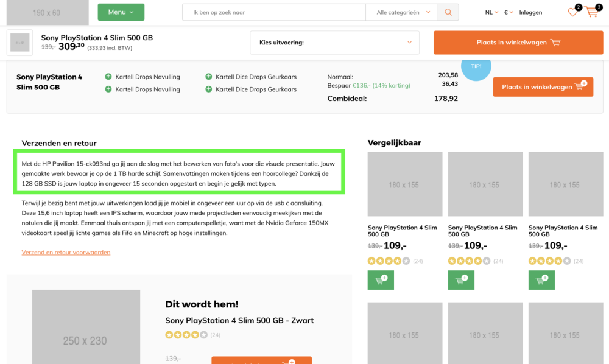609x364 pixels.
Task: Open the € currency selector
Action: (509, 12)
